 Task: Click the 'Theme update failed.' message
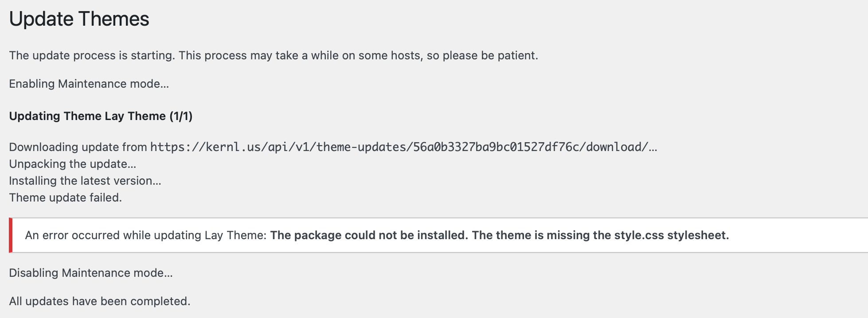click(65, 198)
